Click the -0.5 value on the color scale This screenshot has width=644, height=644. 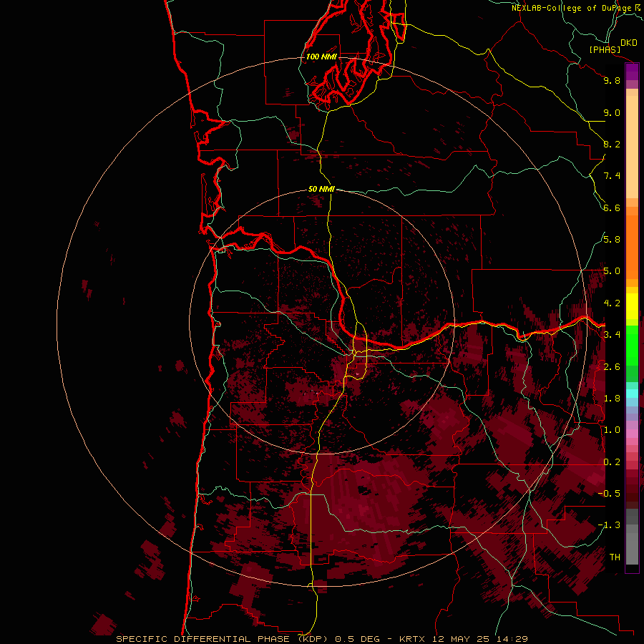pos(609,493)
